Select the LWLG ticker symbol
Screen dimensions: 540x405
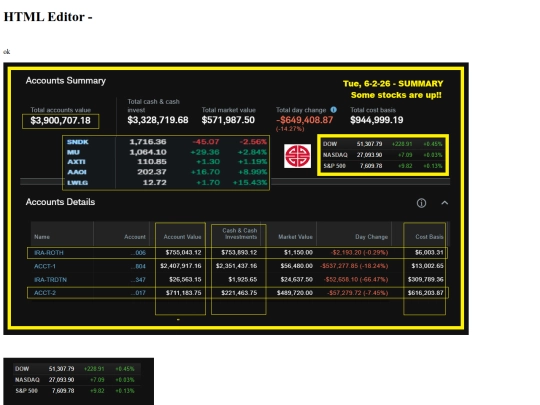[x=77, y=183]
